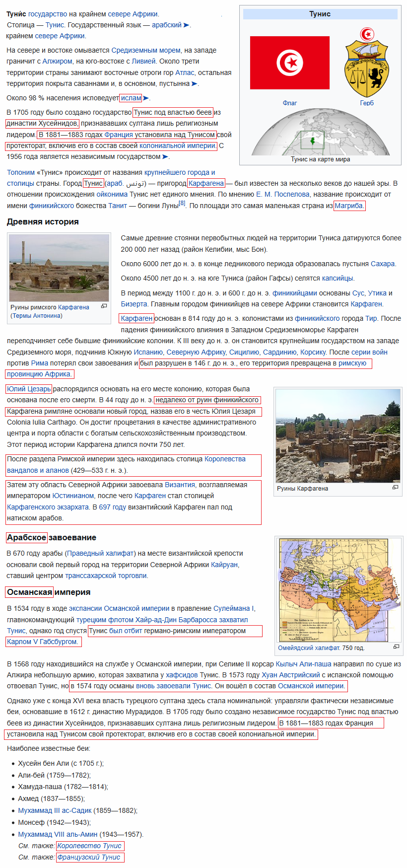Open the 'Праведный халифат' link
The width and height of the screenshot is (407, 868).
pos(101,553)
